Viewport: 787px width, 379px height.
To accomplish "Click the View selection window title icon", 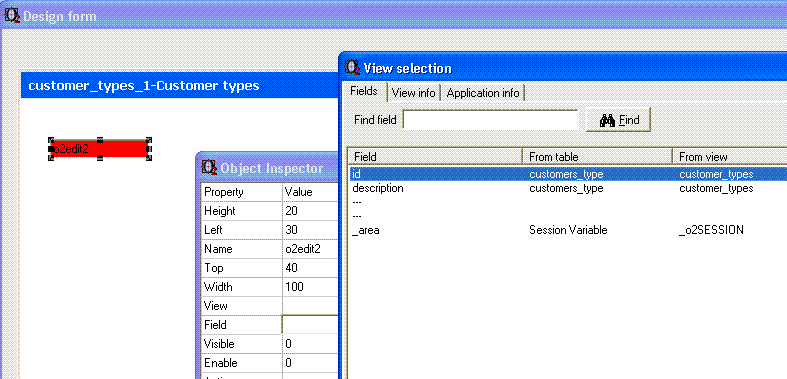I will coord(353,67).
